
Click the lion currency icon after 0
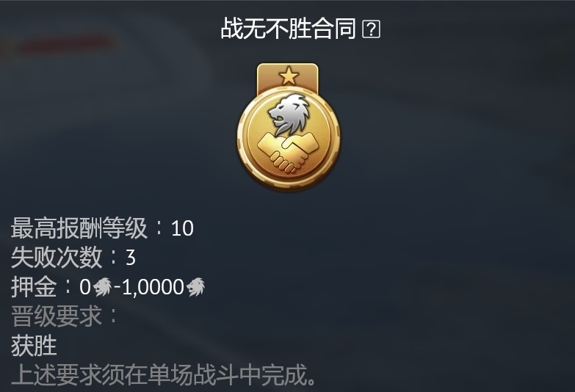[x=102, y=287]
